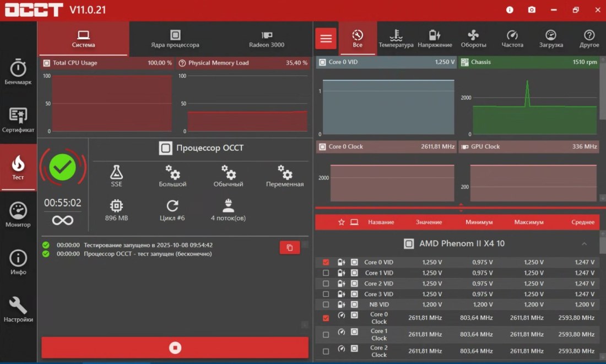Open the red hamburger menu
The width and height of the screenshot is (606, 364).
pyautogui.click(x=326, y=39)
